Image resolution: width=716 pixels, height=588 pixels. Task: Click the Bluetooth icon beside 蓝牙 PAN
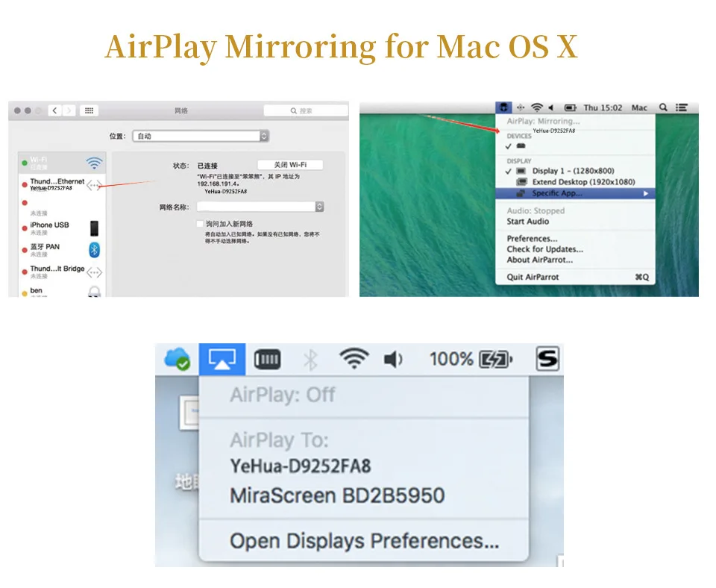tap(94, 250)
